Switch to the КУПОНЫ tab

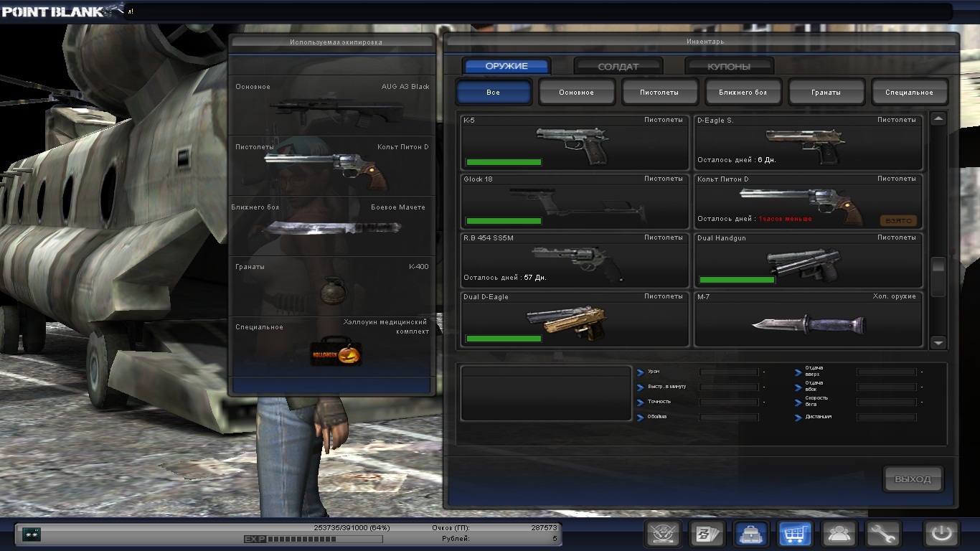(729, 67)
